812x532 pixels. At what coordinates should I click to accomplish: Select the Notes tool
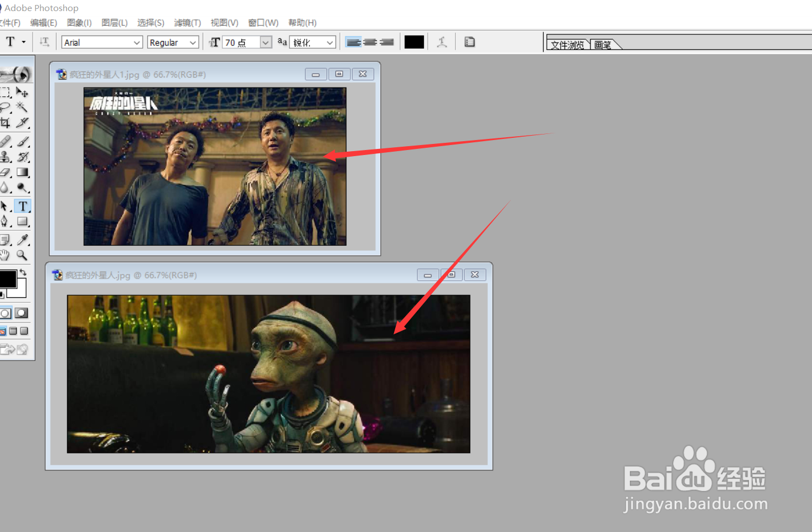click(6, 240)
